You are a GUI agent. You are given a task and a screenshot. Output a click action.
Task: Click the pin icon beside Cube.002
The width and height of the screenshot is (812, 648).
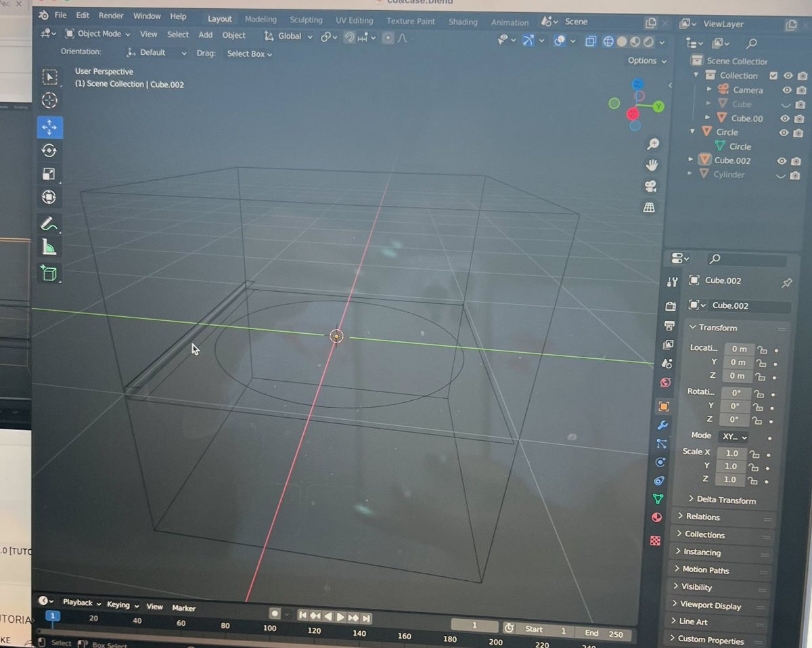786,282
